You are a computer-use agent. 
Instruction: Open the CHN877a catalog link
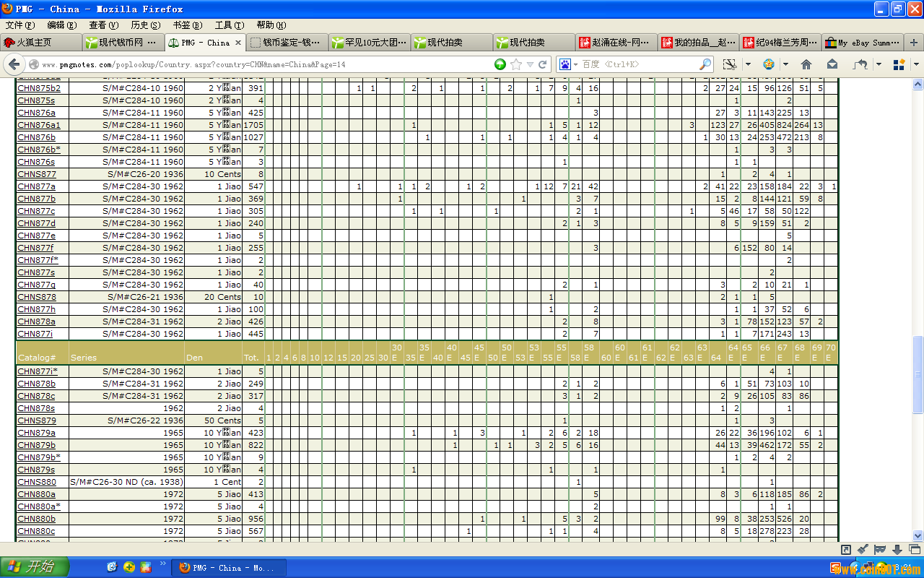point(36,186)
